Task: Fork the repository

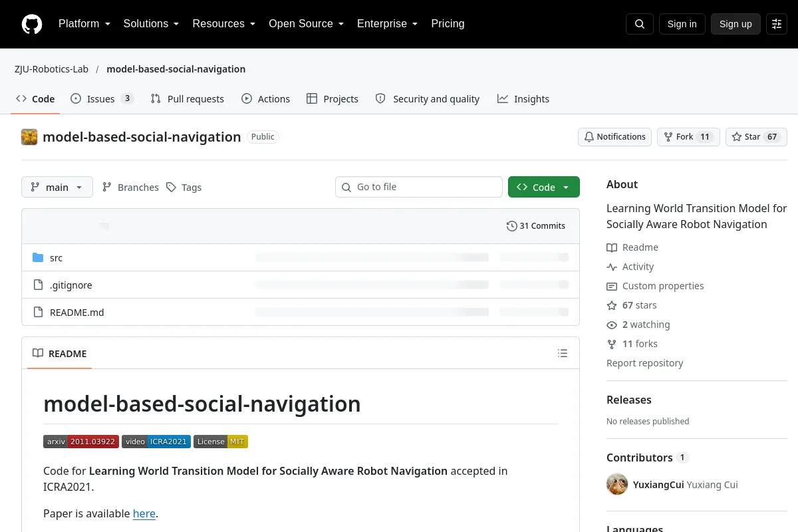Action: pos(688,137)
